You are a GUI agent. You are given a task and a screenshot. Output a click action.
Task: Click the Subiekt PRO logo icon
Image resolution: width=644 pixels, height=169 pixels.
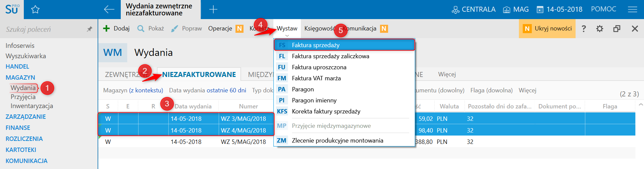click(x=12, y=9)
